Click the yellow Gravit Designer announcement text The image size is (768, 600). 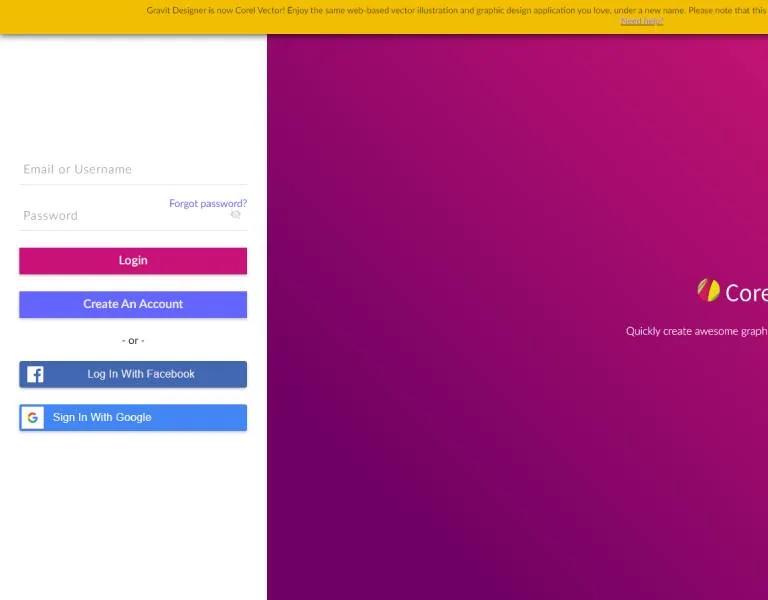tap(456, 10)
